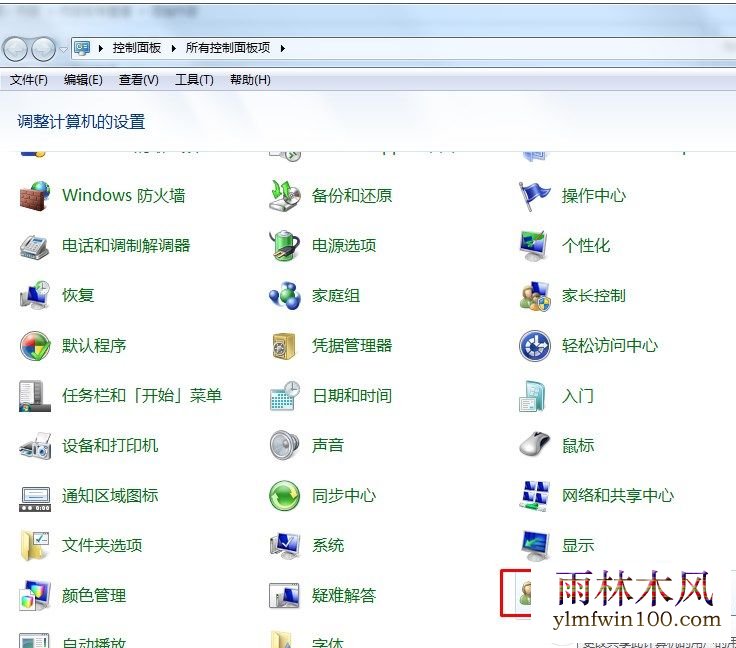The width and height of the screenshot is (736, 648).
Task: Open the Windows 防火墙 link
Action: tap(123, 196)
